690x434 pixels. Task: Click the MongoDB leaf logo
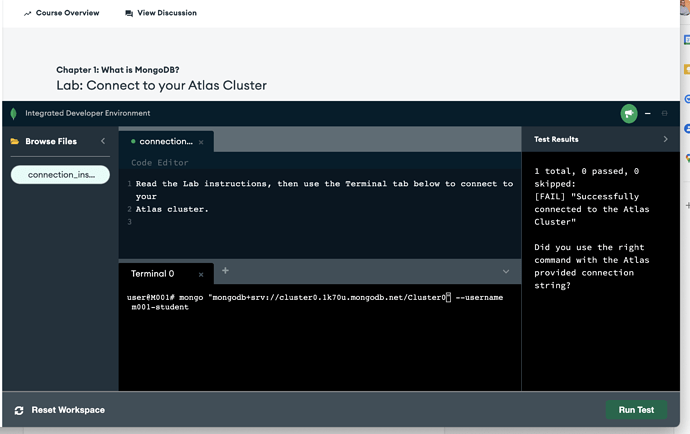13,114
